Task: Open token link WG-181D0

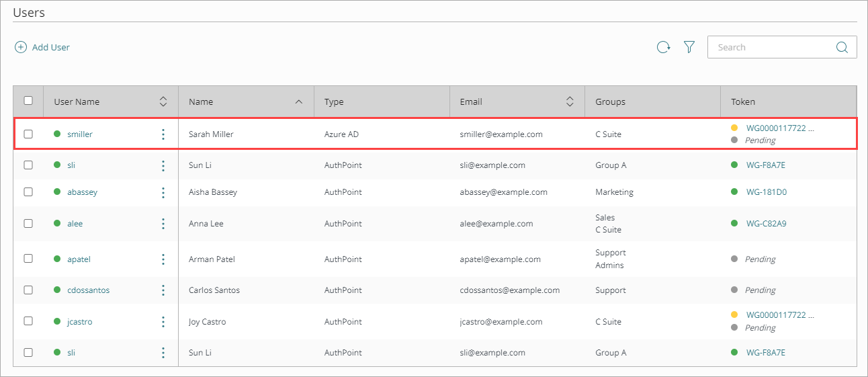Action: (x=766, y=192)
